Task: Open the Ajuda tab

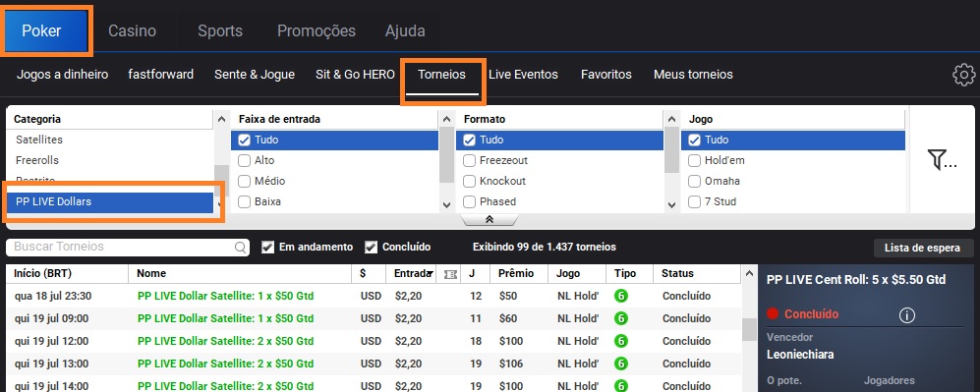Action: tap(405, 30)
